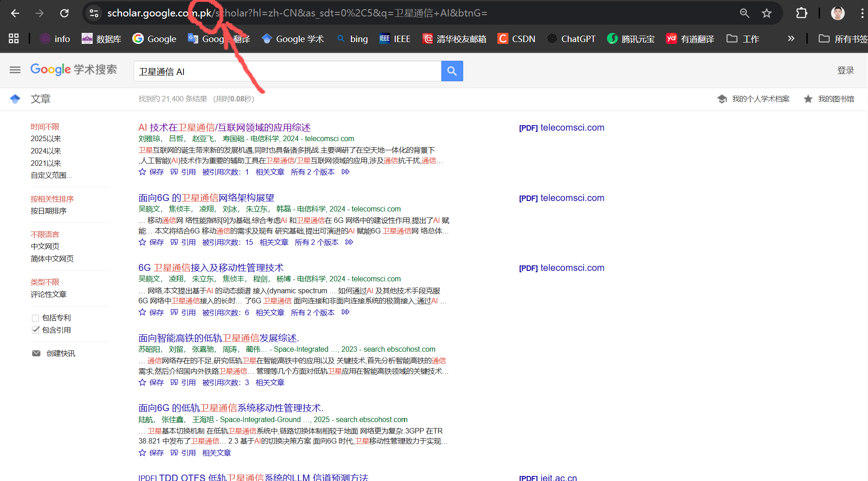This screenshot has width=868, height=481.
Task: Open the [PDF] jeit.ac.cn link
Action: pos(548,477)
